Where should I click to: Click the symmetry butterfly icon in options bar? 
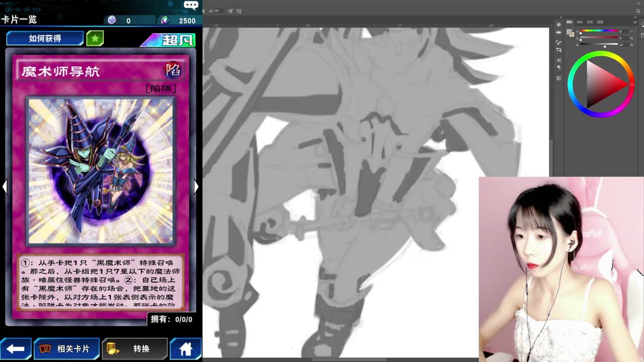239,11
